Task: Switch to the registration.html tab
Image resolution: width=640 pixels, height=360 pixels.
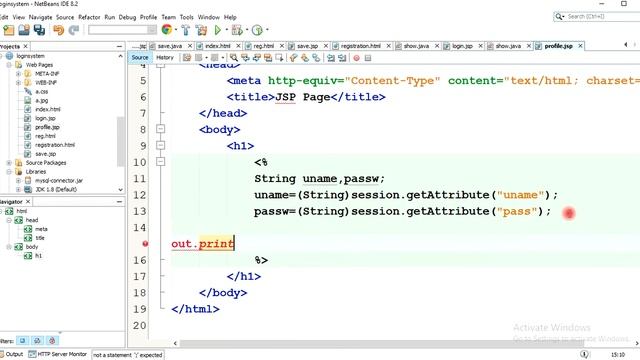Action: pos(360,46)
